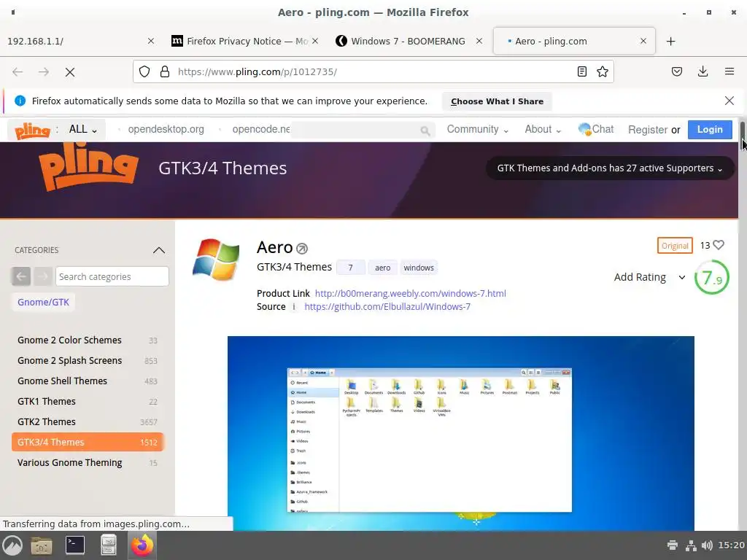Open the Firefox hamburger menu

(729, 72)
